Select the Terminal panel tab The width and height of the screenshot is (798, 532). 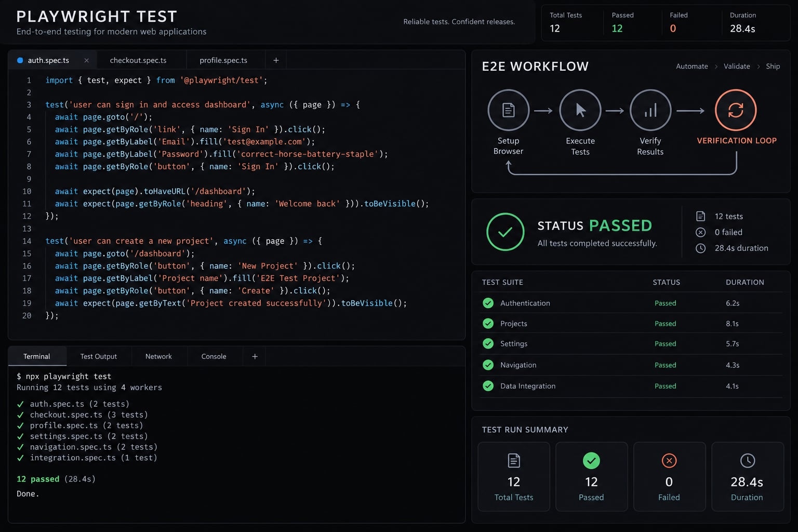[37, 356]
